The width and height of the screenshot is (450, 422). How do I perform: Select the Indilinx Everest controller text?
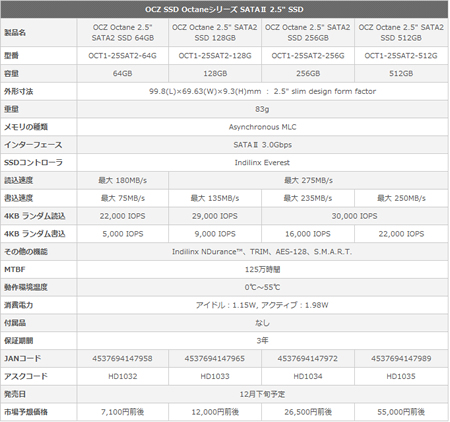point(262,163)
